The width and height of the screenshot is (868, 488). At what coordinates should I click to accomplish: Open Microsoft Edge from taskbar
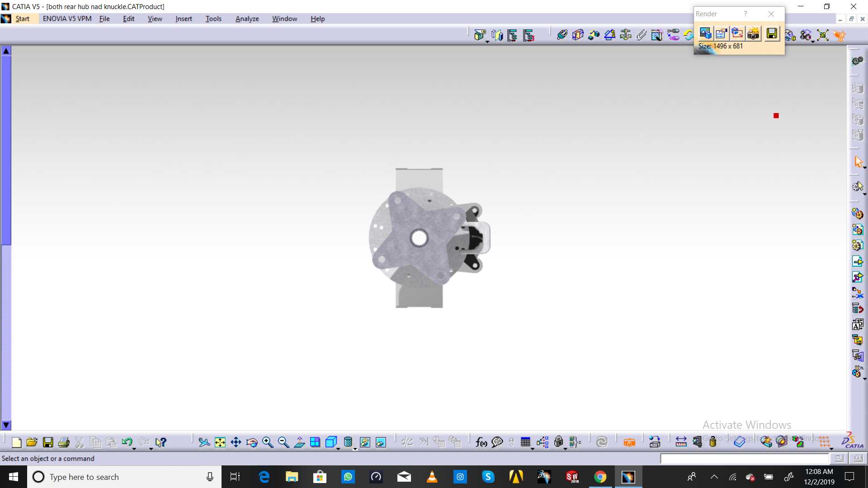[x=264, y=477]
